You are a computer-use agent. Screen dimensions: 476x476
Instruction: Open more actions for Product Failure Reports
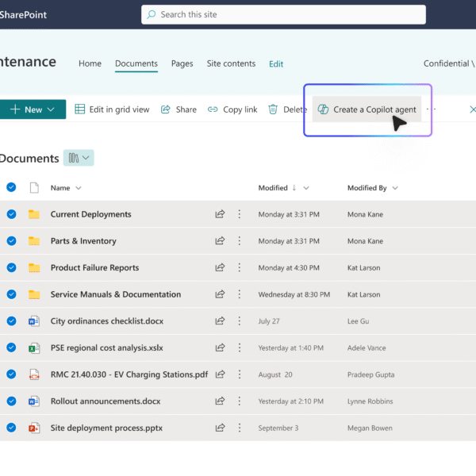240,267
